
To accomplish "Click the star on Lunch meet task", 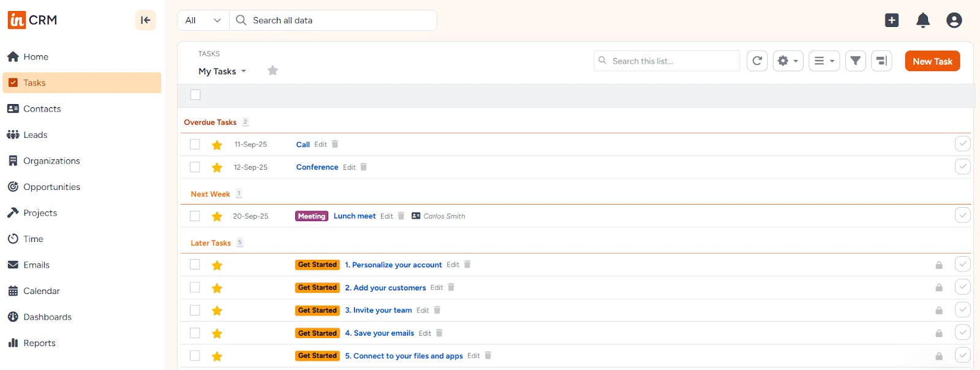I will click(217, 216).
